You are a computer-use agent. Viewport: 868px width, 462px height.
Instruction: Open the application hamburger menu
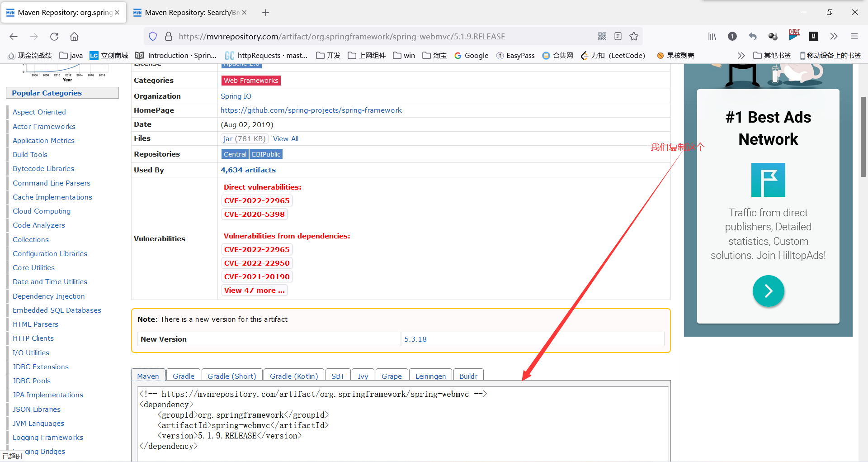tap(854, 36)
